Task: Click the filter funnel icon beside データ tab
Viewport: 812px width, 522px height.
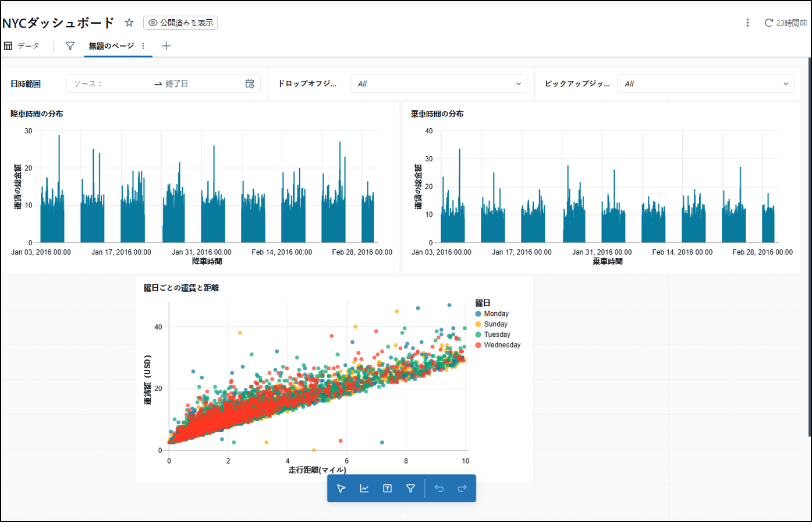Action: click(70, 45)
